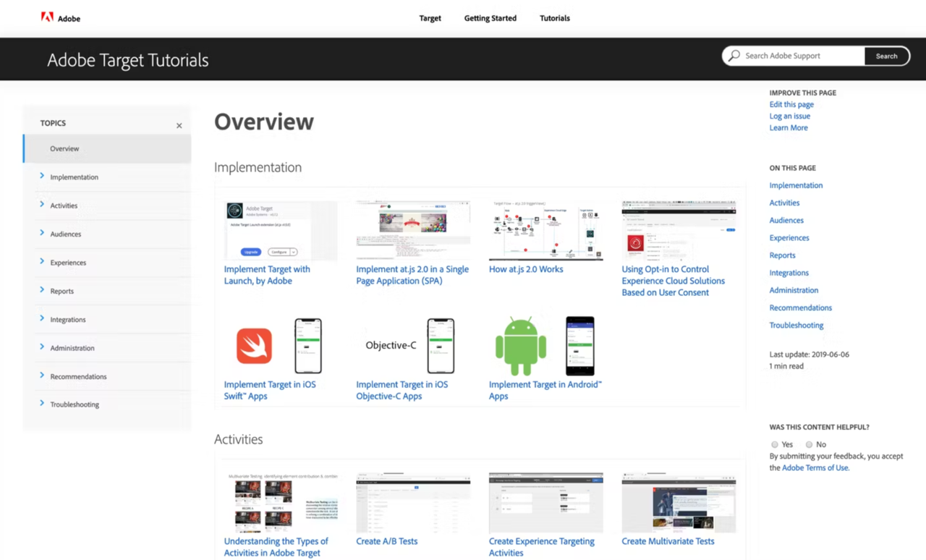Open Implement Target with Launch thumbnail

[x=281, y=231]
